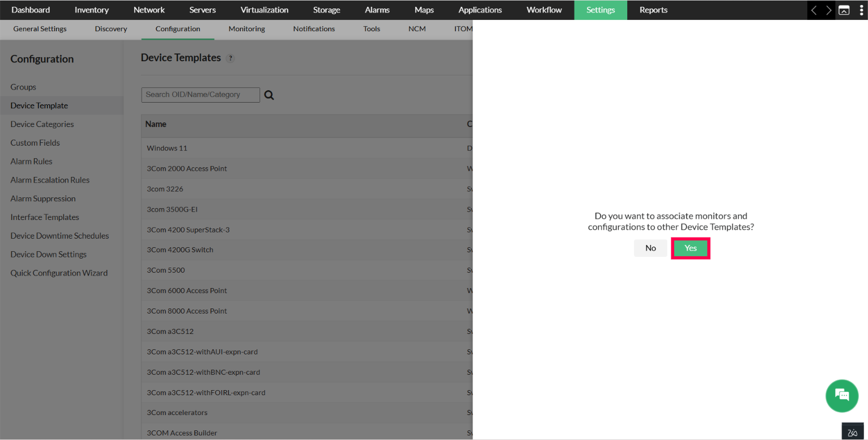Open the Inventory menu

point(92,10)
